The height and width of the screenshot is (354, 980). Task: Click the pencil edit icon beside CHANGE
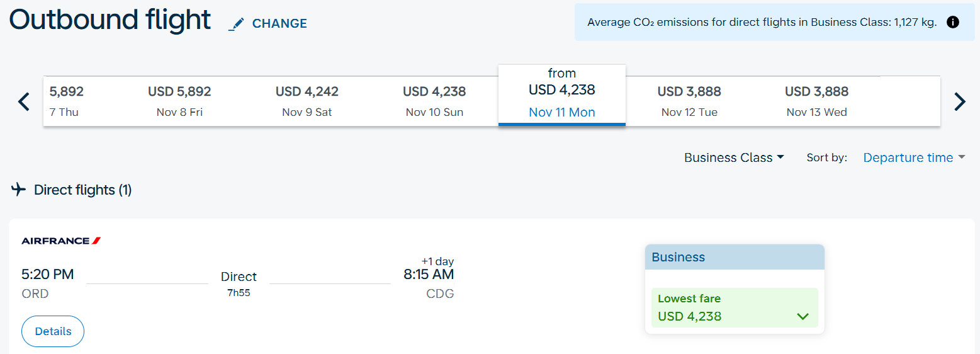(x=236, y=25)
